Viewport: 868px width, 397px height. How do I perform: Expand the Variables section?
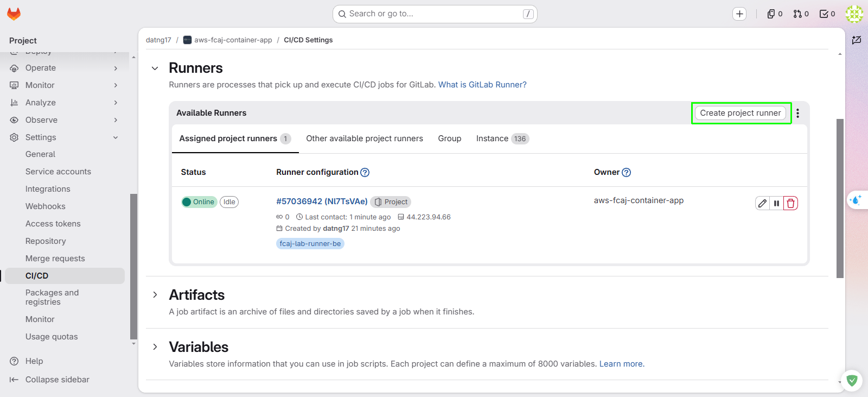[x=155, y=347]
